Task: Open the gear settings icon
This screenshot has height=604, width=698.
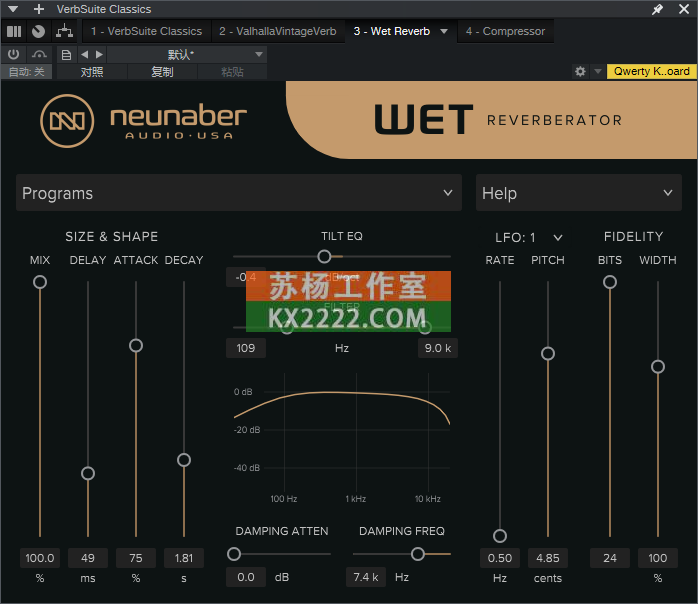Action: point(580,71)
